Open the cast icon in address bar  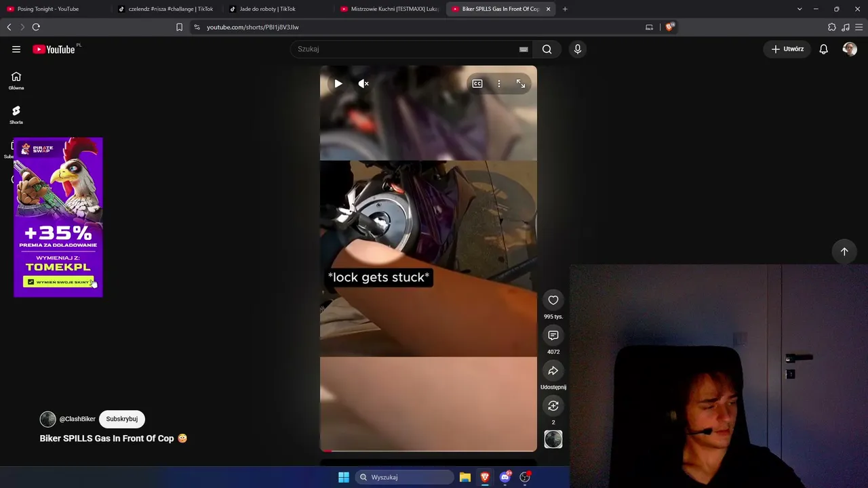tap(649, 27)
